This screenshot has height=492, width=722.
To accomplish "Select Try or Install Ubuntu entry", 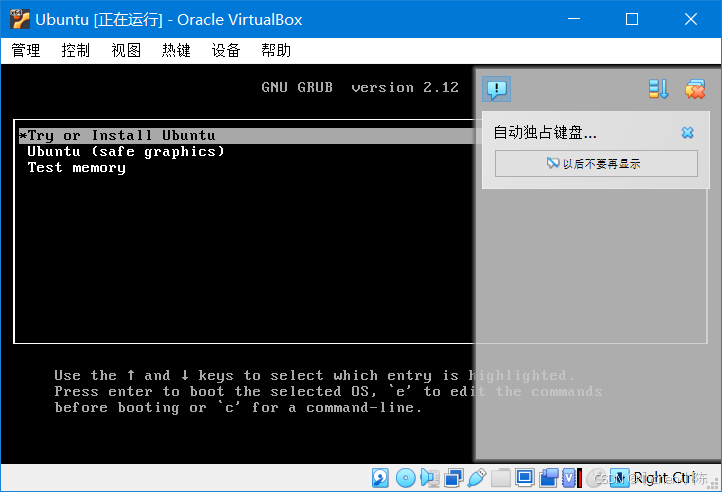I will click(247, 136).
